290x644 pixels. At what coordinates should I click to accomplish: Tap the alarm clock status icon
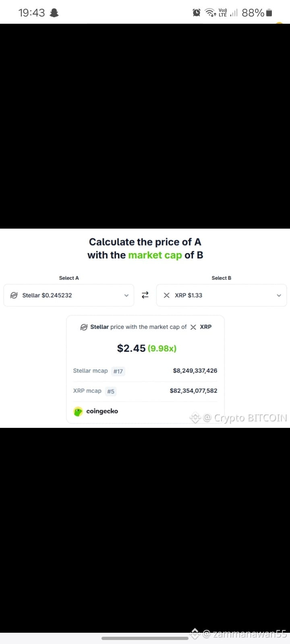[197, 13]
